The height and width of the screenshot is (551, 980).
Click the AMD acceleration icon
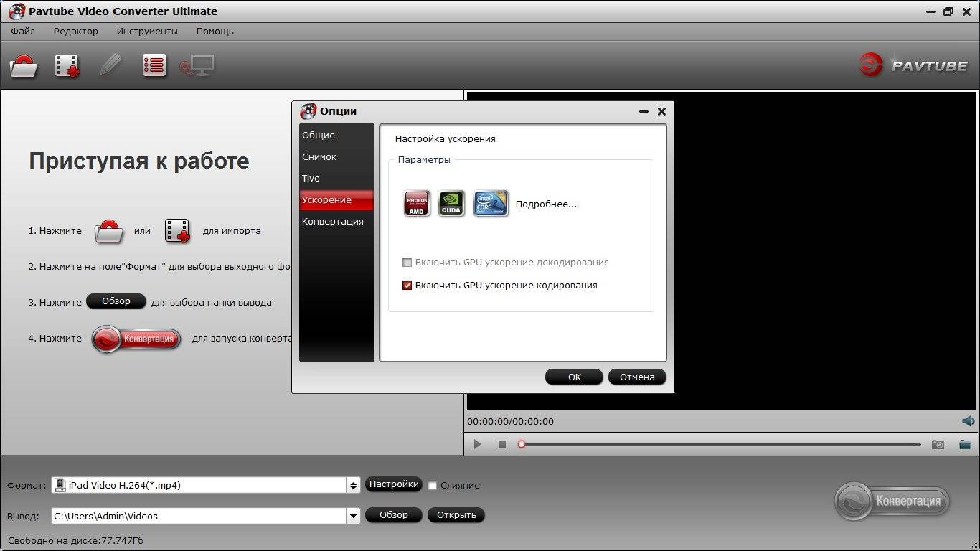click(x=417, y=204)
